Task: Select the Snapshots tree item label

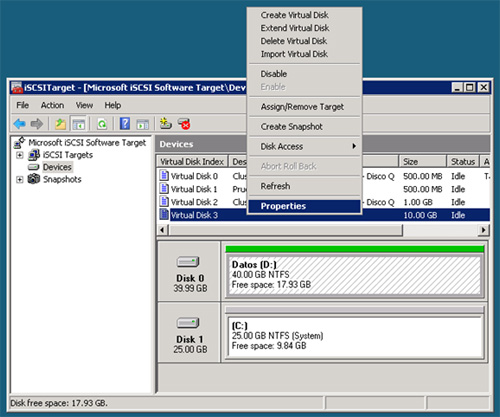Action: pyautogui.click(x=62, y=179)
